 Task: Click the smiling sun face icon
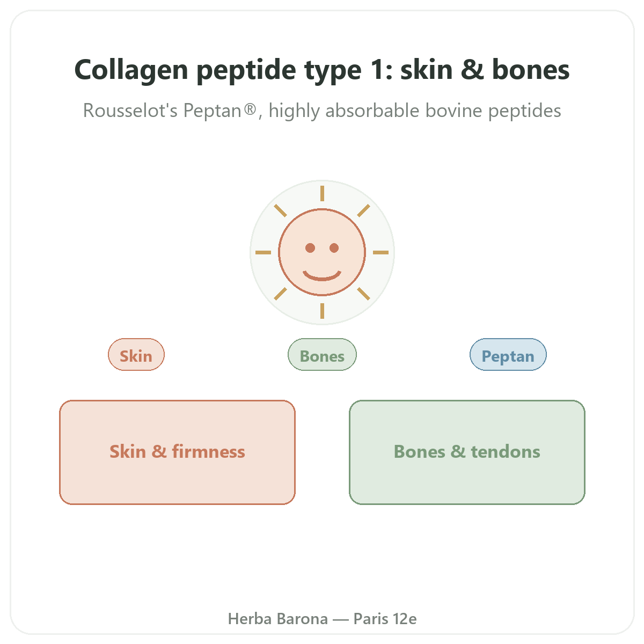coord(322,252)
